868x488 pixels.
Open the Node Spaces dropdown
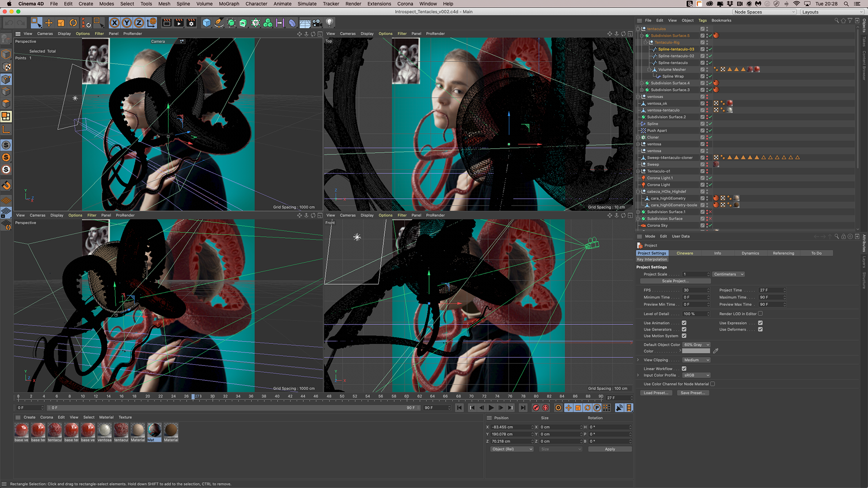[x=764, y=12]
